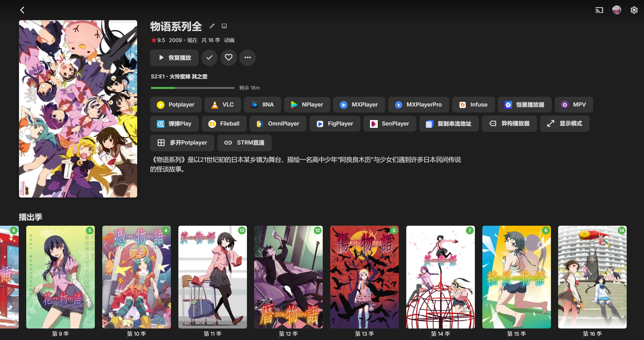Click the 共 16 季 season count text

211,40
